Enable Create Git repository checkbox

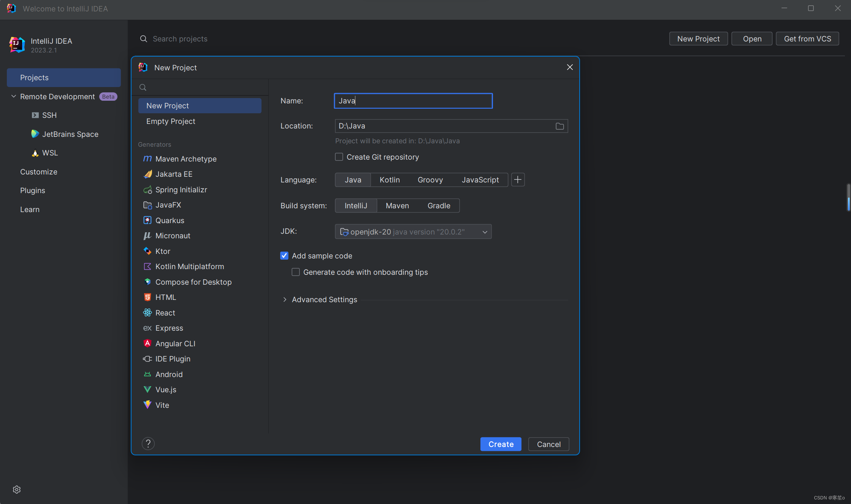[x=339, y=157]
